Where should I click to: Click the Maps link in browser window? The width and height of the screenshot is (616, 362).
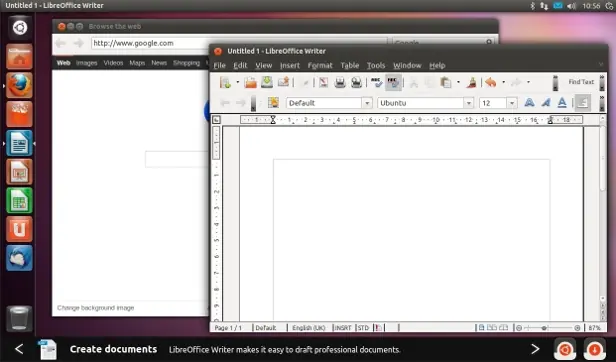[x=137, y=63]
